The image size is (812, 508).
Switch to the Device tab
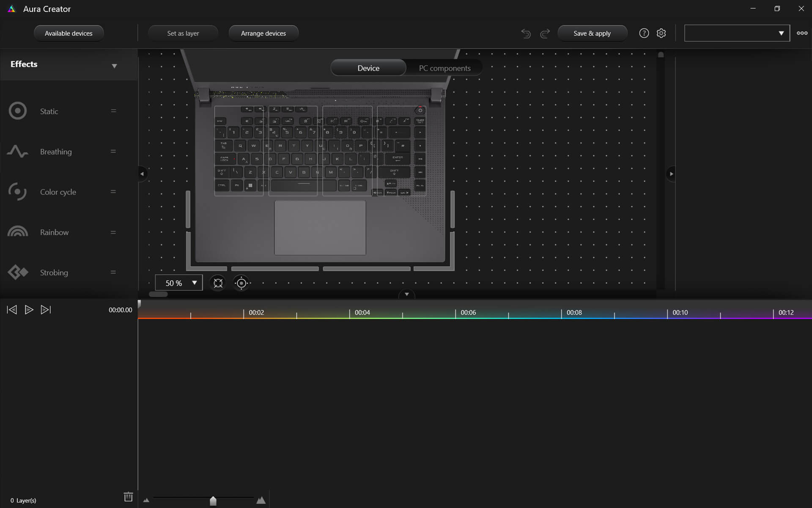coord(368,68)
